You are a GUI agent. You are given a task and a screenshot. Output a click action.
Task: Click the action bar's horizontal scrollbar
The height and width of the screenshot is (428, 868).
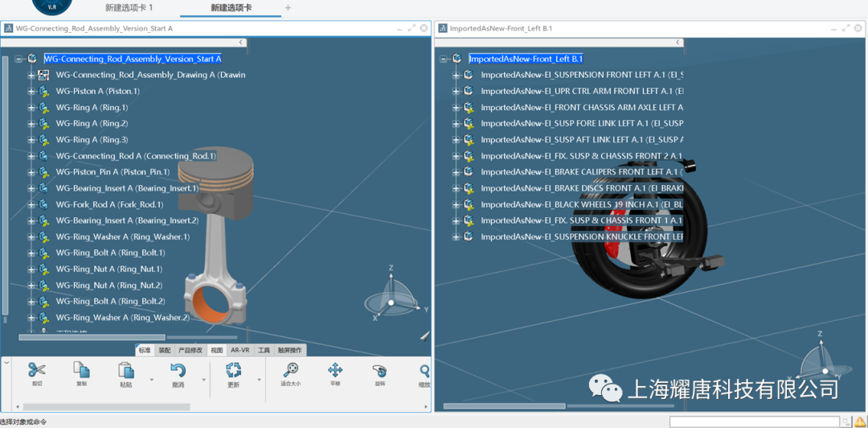105,407
